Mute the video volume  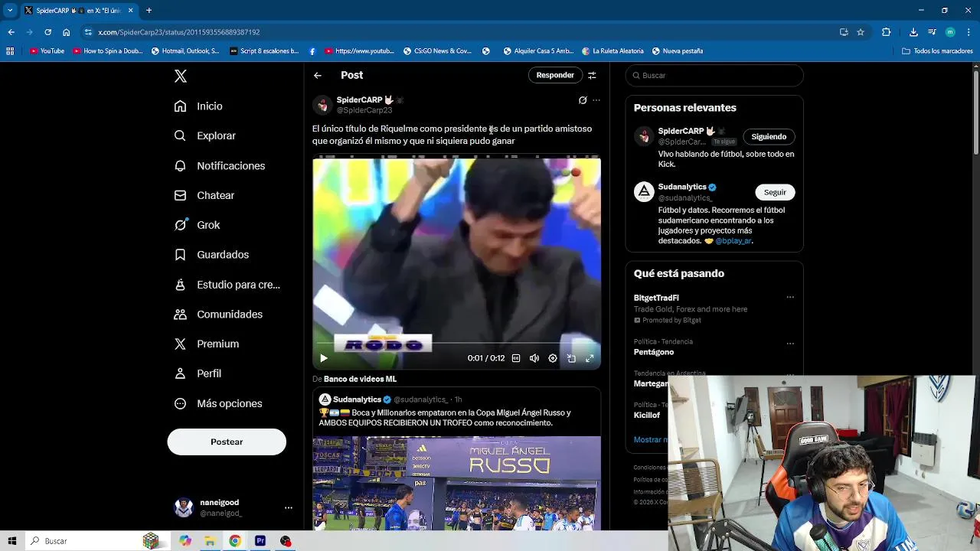tap(534, 358)
